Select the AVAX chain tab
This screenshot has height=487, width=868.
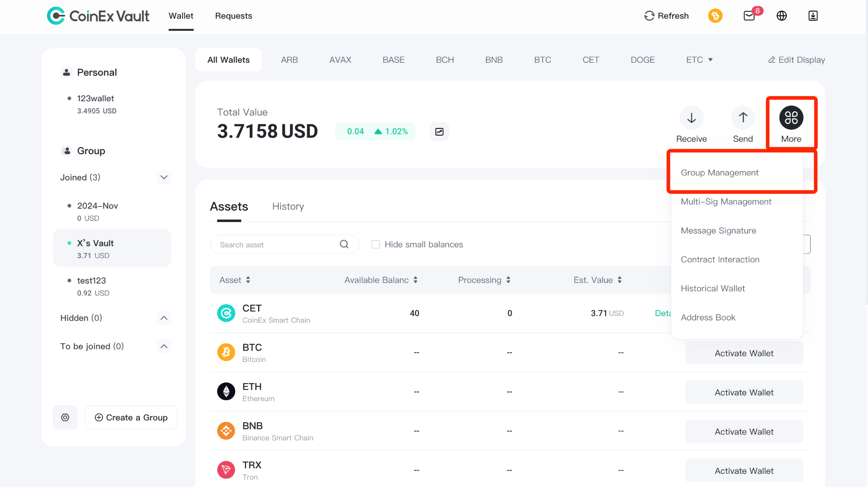coord(340,60)
